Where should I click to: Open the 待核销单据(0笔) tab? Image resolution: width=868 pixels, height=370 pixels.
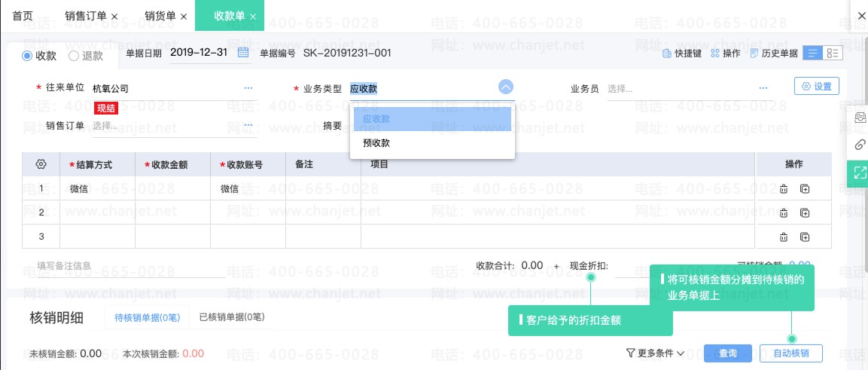pos(148,317)
